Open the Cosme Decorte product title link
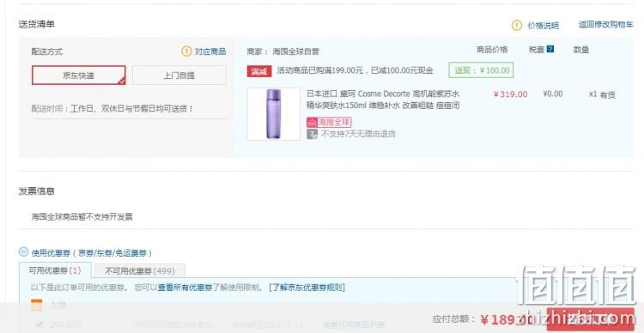The image size is (644, 333). [383, 100]
